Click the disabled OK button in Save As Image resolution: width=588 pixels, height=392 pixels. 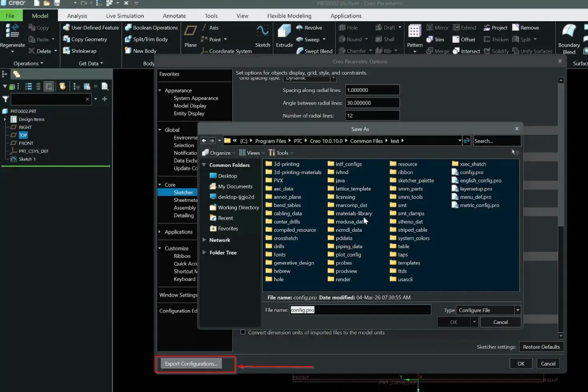(454, 322)
